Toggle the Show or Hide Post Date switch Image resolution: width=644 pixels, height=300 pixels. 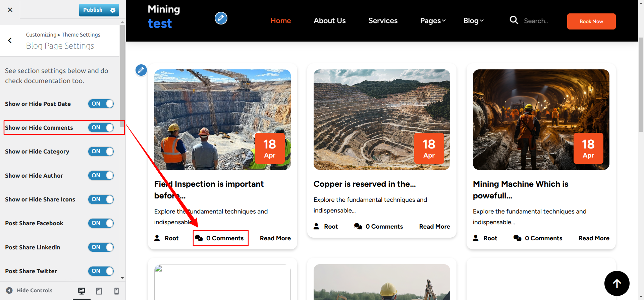coord(101,104)
